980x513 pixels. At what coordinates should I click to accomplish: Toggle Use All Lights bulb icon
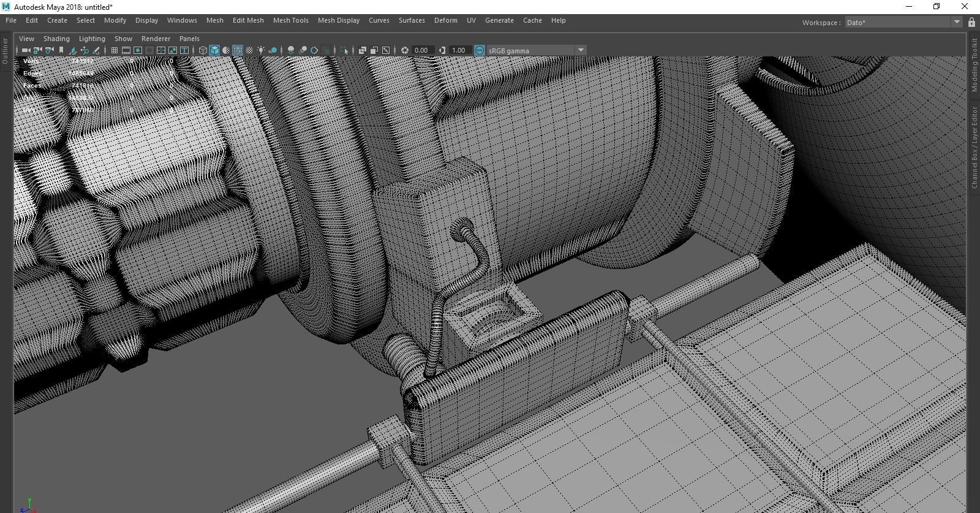click(x=261, y=50)
